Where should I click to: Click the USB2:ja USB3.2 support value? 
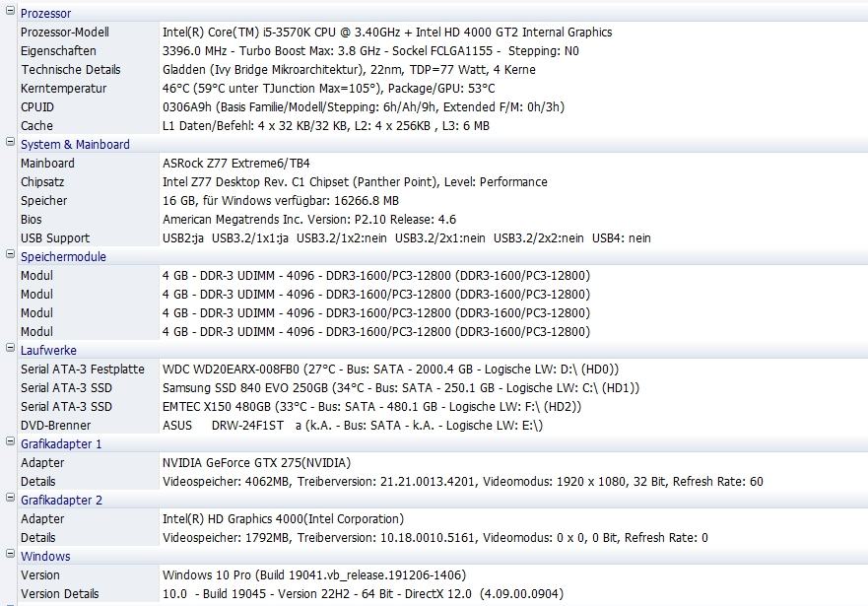(x=406, y=238)
